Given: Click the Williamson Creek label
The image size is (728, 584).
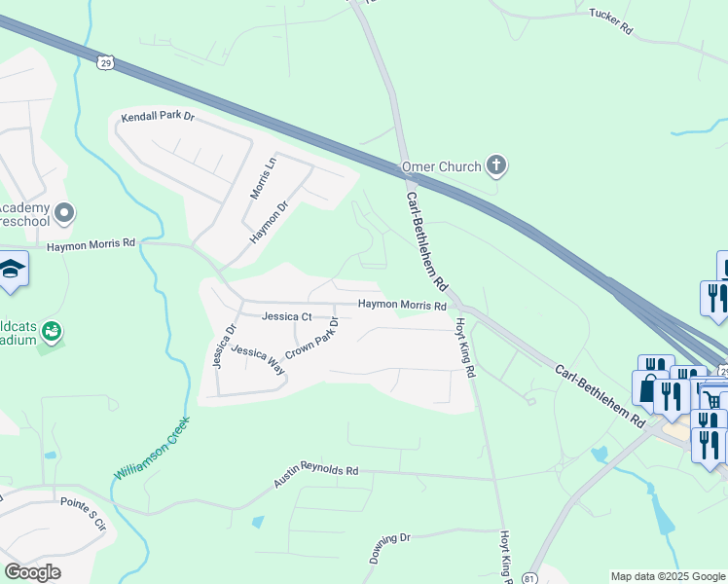Looking at the screenshot, I should 152,448.
